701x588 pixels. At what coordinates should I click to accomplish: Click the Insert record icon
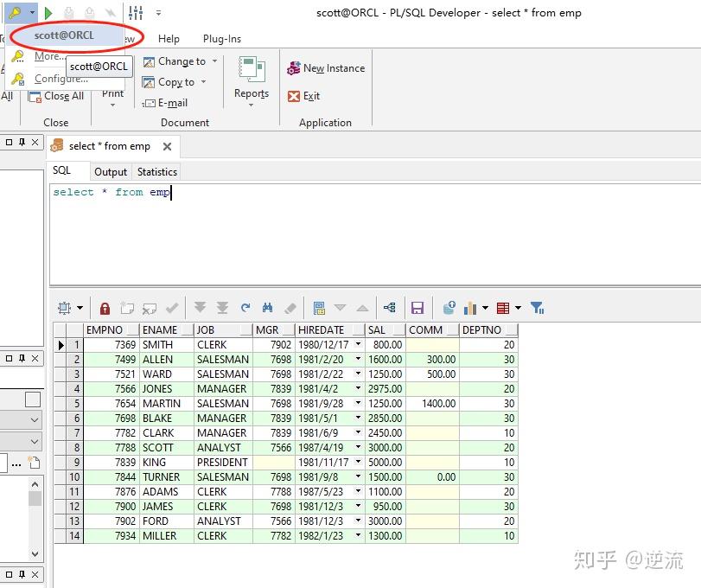tap(127, 308)
